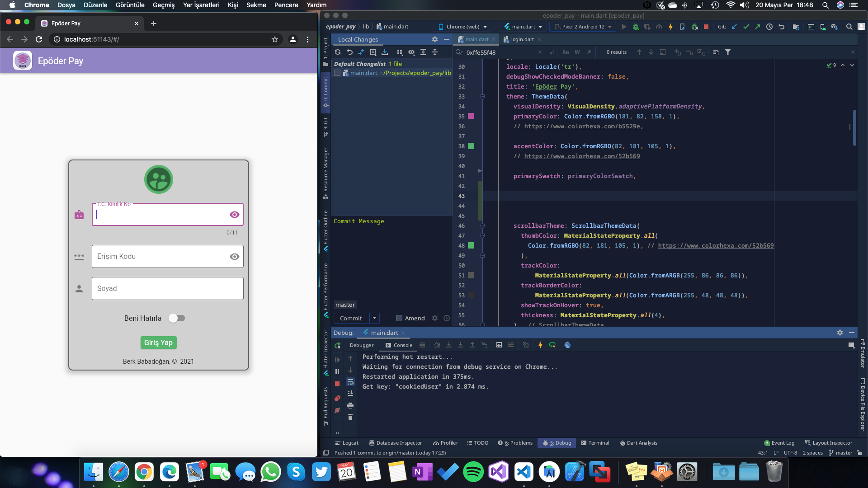Viewport: 868px width, 488px height.
Task: Toggle visibility eye in Erişim Kodu field
Action: tap(234, 257)
